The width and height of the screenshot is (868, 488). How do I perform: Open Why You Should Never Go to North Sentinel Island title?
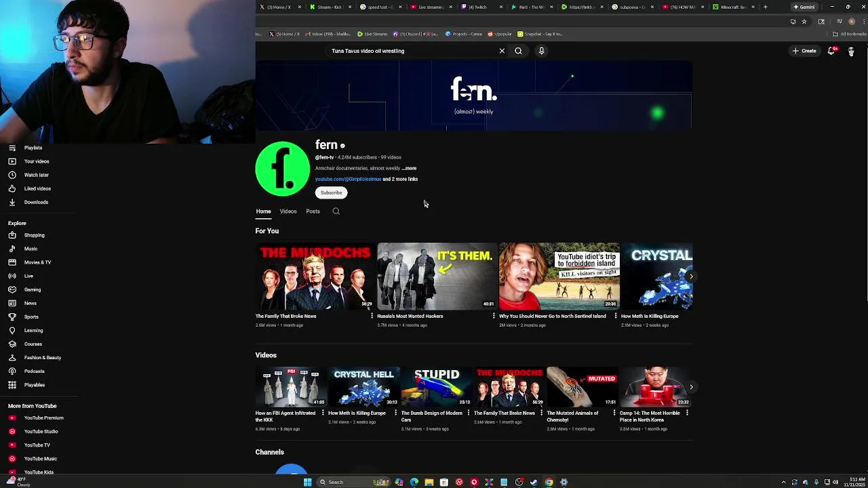(x=552, y=316)
